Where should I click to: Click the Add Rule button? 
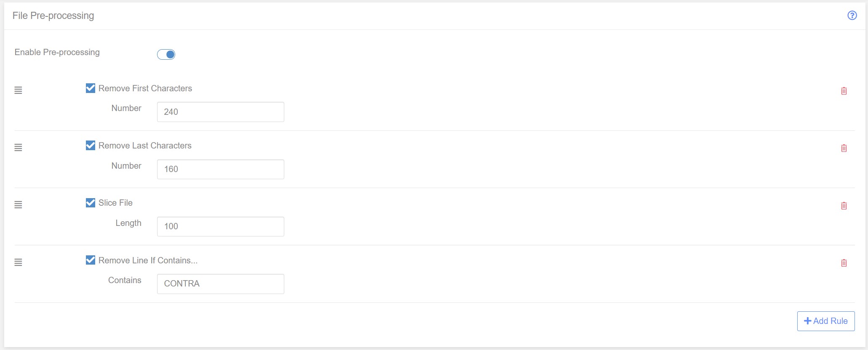point(826,321)
